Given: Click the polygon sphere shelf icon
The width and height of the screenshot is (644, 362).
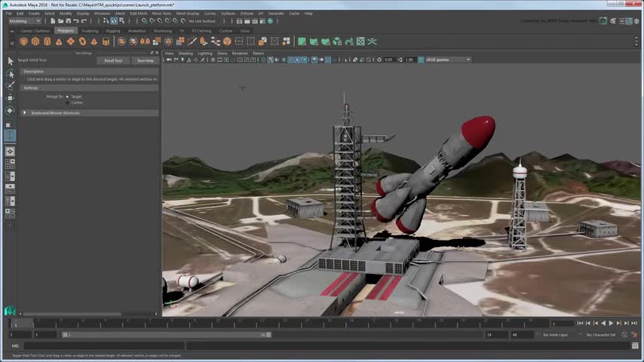Looking at the screenshot, I should (24, 41).
